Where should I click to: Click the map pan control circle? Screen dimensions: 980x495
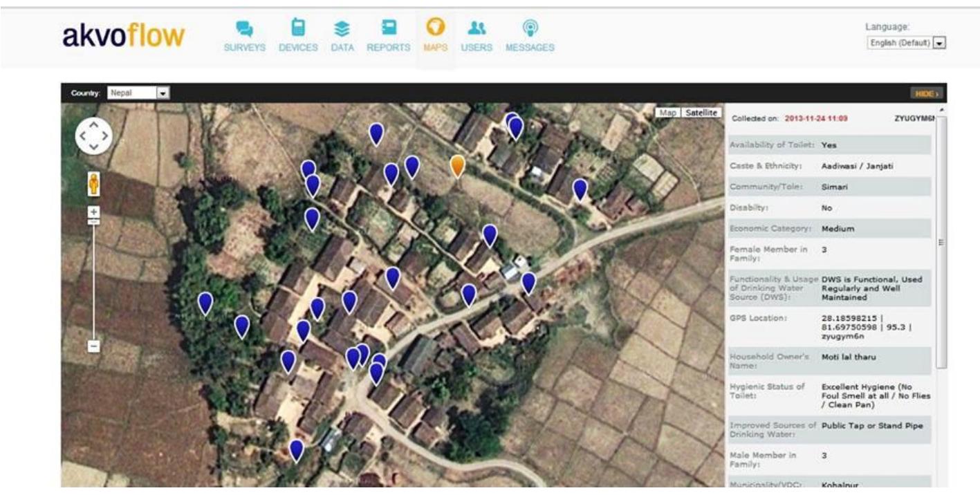[x=93, y=136]
